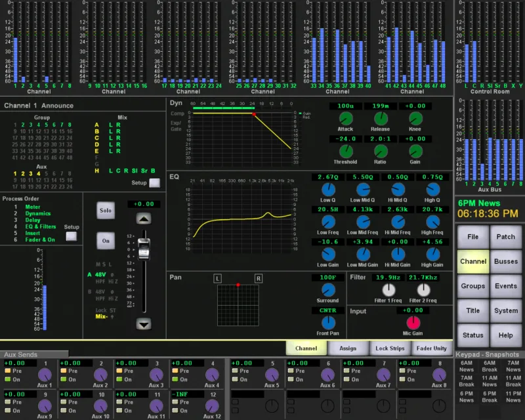Click the channel fader handle
This screenshot has width=525, height=420.
click(x=144, y=249)
